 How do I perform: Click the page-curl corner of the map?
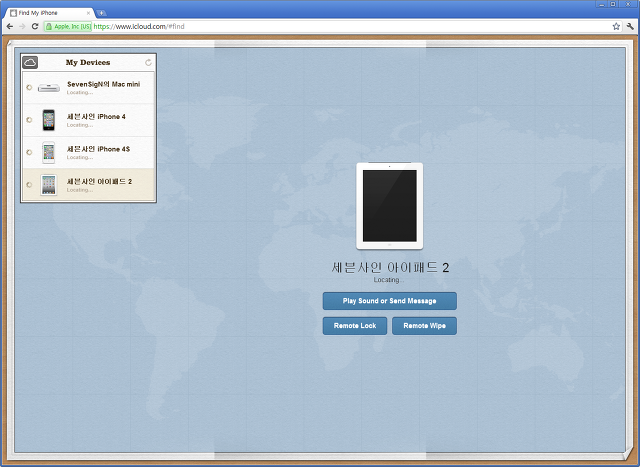coord(629,454)
